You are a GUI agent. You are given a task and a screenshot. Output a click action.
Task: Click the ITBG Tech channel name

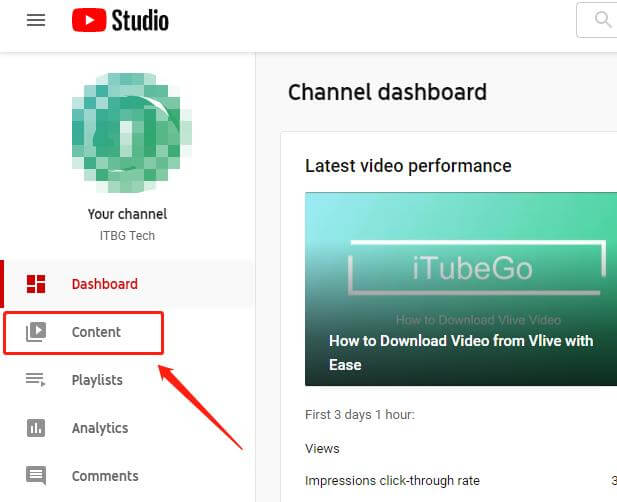click(x=127, y=236)
